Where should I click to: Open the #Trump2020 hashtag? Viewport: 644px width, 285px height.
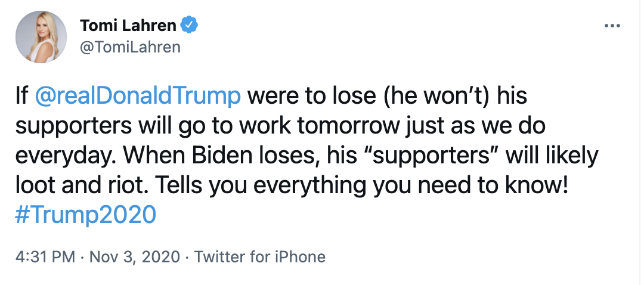[x=86, y=214]
